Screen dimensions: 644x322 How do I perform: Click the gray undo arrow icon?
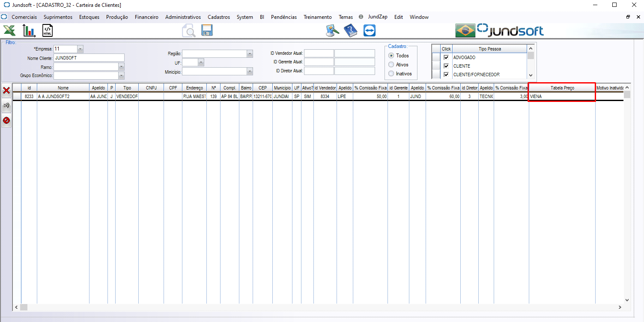click(x=6, y=105)
